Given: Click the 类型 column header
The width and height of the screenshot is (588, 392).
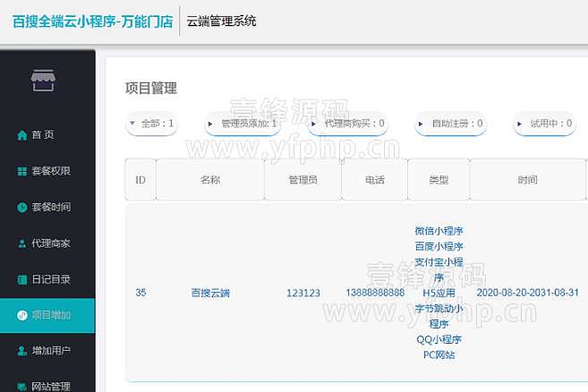Looking at the screenshot, I should pyautogui.click(x=439, y=180).
